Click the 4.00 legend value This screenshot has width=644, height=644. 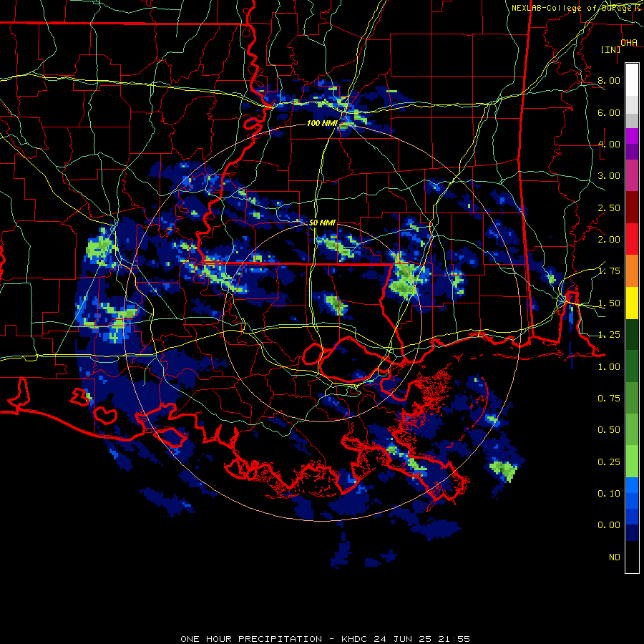609,144
